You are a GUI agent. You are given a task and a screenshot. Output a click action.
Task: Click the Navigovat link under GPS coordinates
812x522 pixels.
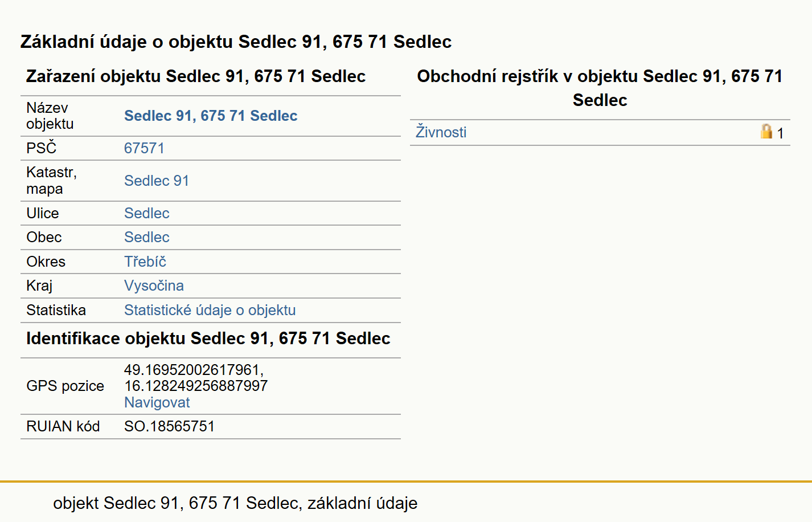157,402
